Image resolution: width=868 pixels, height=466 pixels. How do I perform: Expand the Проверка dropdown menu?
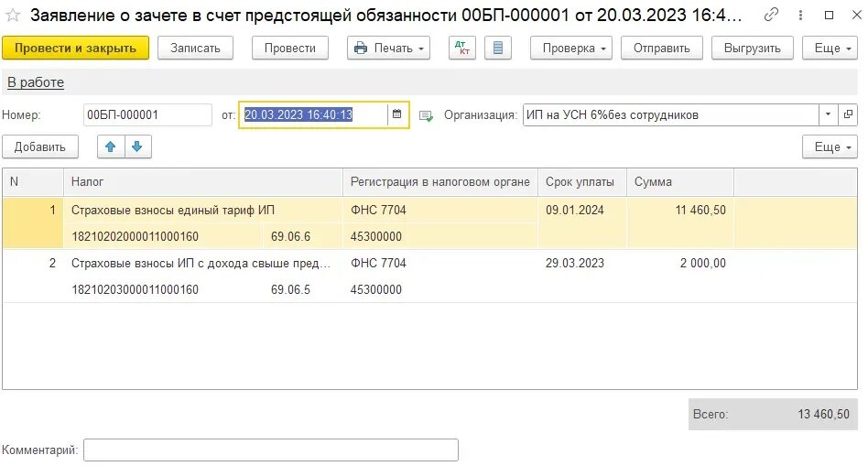[x=570, y=49]
